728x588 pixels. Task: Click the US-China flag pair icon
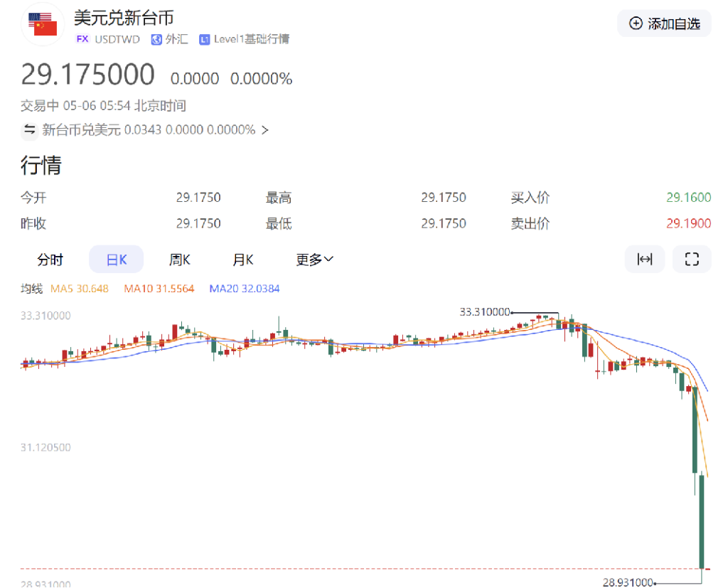coord(46,24)
